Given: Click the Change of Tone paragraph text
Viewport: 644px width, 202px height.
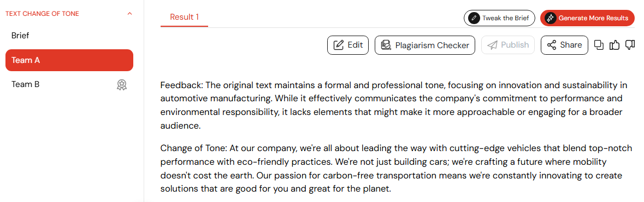Looking at the screenshot, I should click(x=396, y=169).
